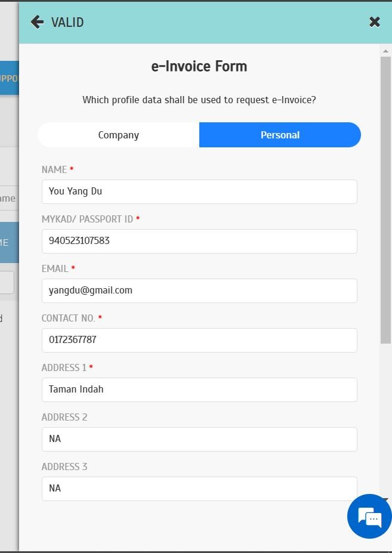Click the partially hidden blue button behind panel
This screenshot has height=553, width=392.
[x=9, y=78]
